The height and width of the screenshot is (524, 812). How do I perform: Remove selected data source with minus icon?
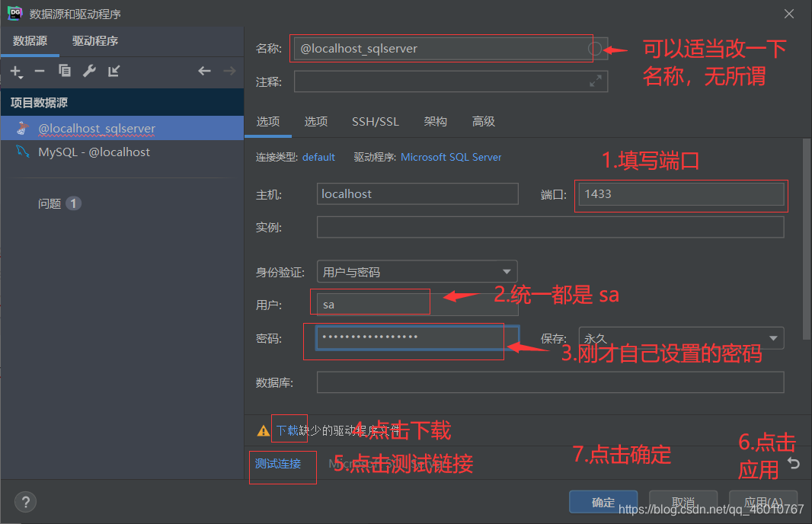click(x=40, y=71)
